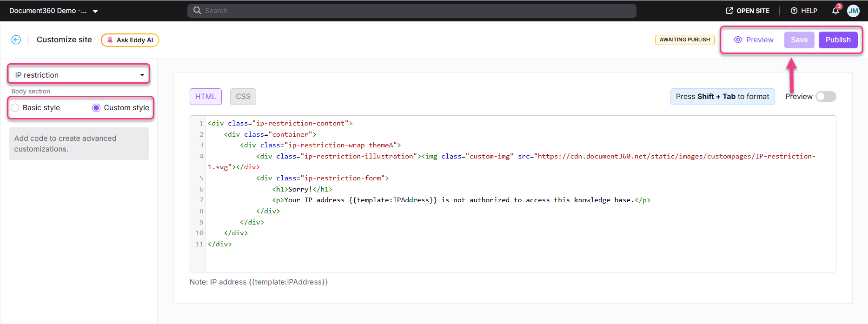Switch to the CSS tab

click(243, 97)
